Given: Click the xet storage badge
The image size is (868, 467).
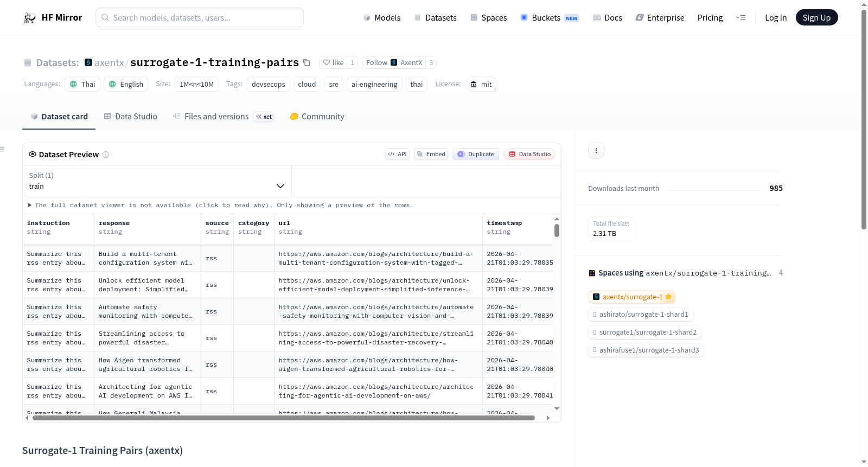Looking at the screenshot, I should pyautogui.click(x=265, y=117).
